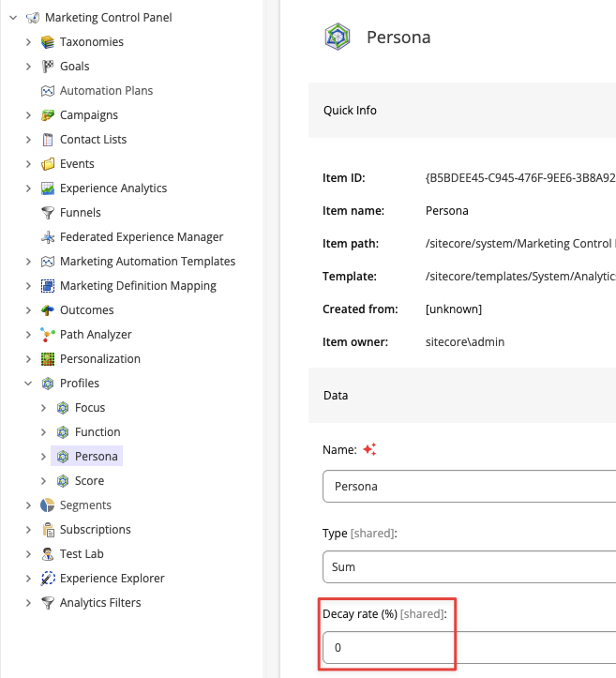Click the Contact Lists clipboard icon
This screenshot has height=678, width=616.
click(48, 140)
